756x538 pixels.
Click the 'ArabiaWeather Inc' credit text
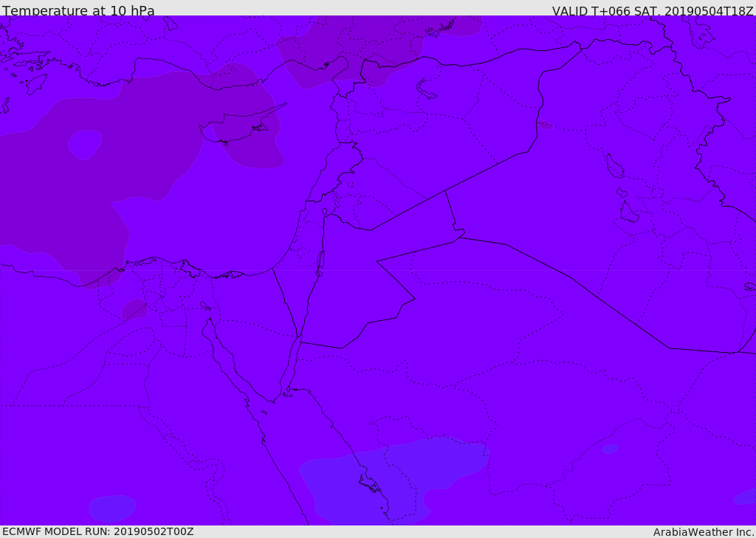[x=704, y=532]
